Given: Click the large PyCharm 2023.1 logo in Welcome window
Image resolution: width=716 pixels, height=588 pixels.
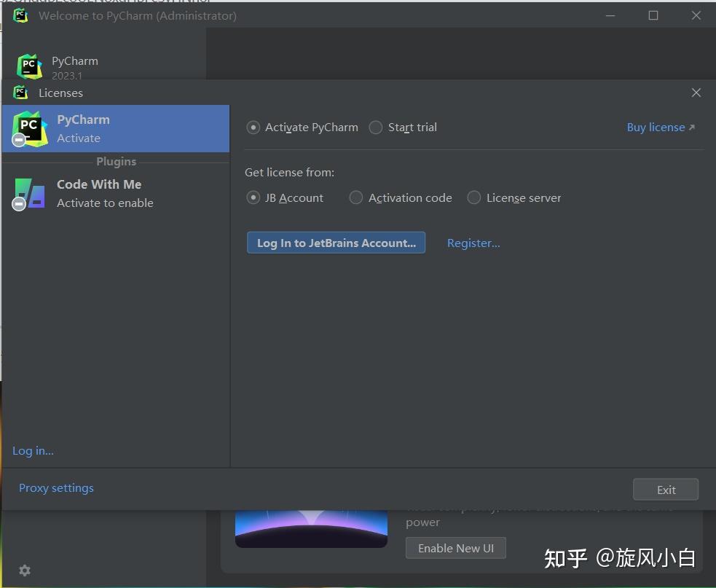Looking at the screenshot, I should coord(30,67).
